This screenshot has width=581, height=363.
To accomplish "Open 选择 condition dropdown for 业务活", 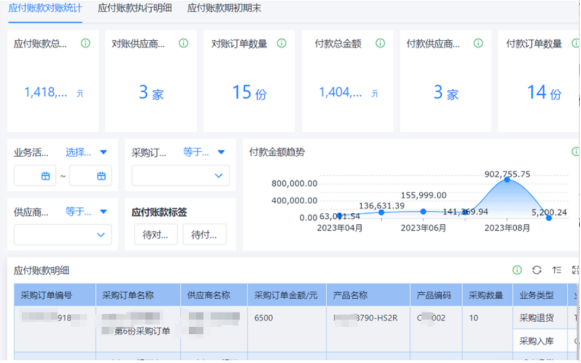I will point(86,152).
